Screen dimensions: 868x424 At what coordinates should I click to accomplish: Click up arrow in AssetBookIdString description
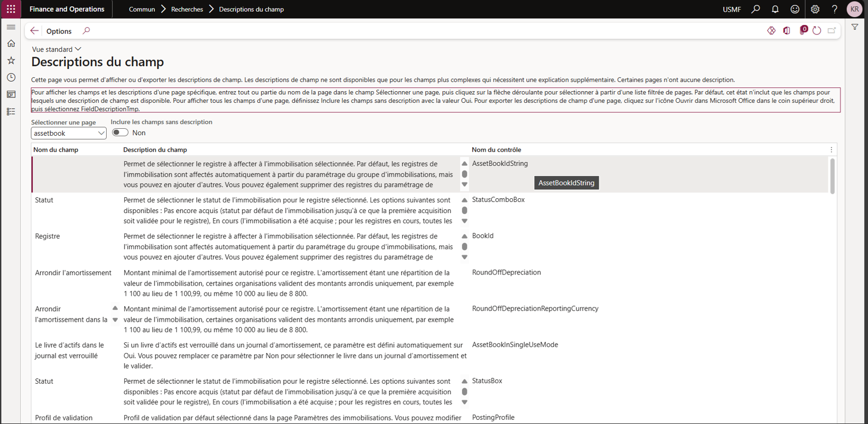[x=464, y=164]
